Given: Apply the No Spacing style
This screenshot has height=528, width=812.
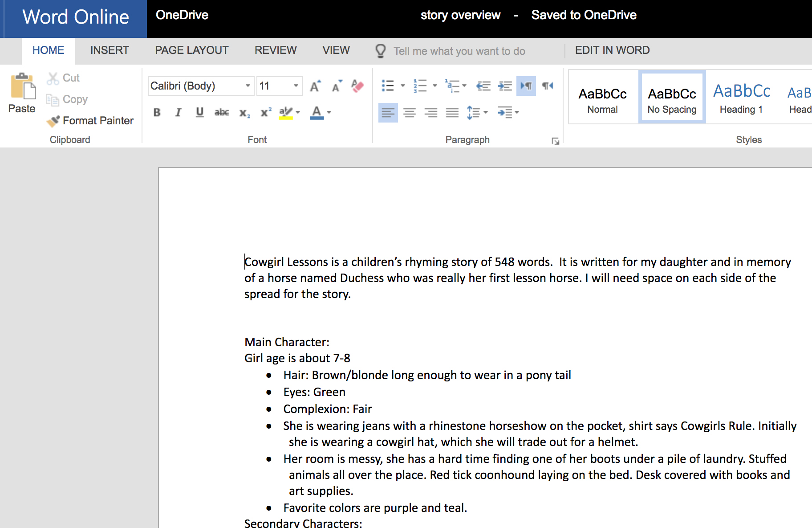Looking at the screenshot, I should coord(672,97).
